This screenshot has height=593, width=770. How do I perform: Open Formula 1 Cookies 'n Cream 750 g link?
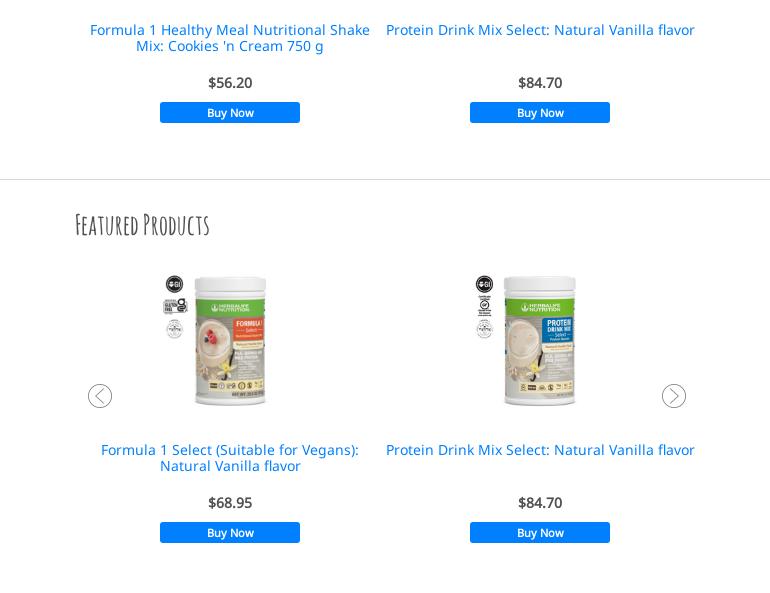coord(230,38)
